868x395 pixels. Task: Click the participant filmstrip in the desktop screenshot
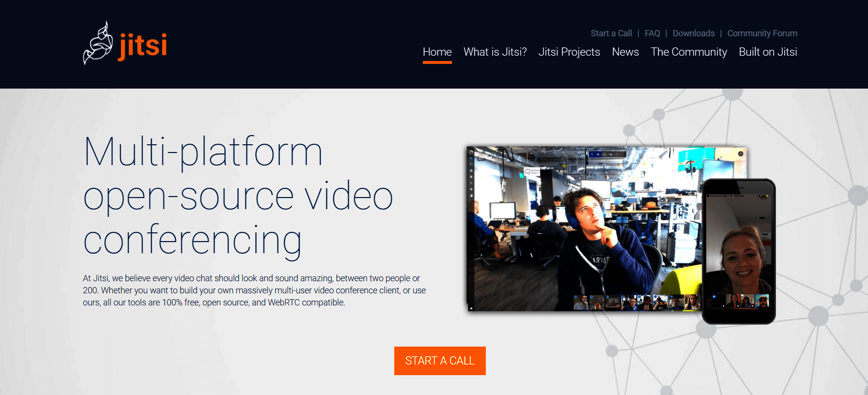pyautogui.click(x=636, y=302)
